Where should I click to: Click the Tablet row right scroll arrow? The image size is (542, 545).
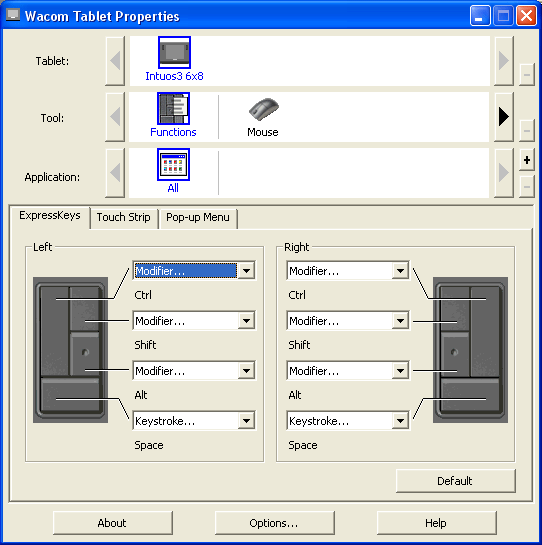point(504,61)
